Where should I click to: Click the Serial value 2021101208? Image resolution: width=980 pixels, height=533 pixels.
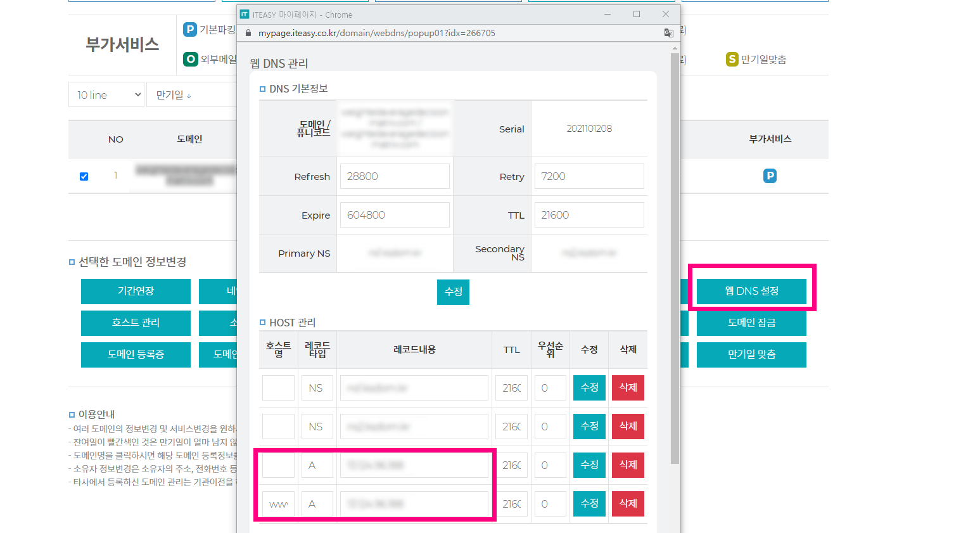[x=589, y=129]
